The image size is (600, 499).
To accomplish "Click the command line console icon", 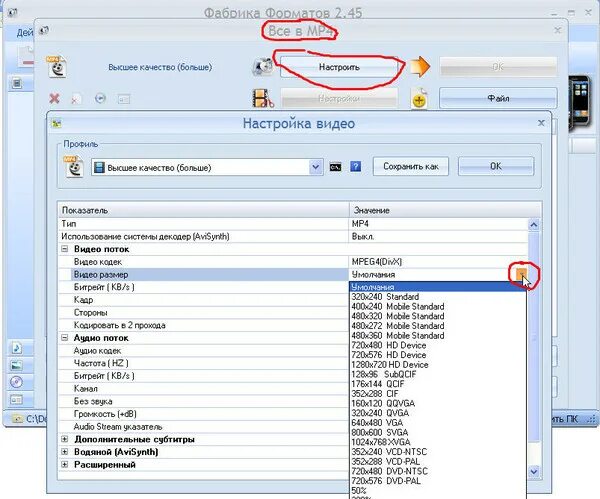I will [336, 167].
